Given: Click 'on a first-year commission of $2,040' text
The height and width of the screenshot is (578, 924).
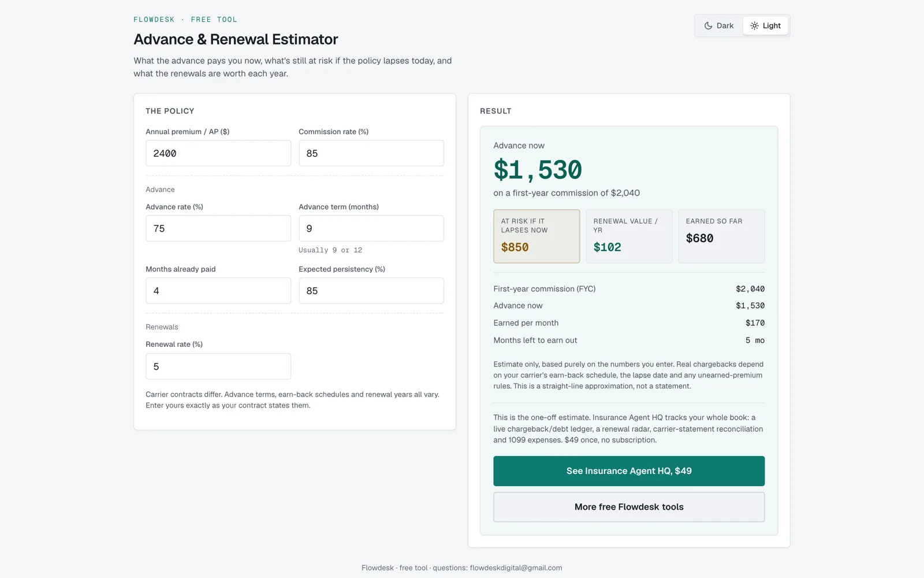Looking at the screenshot, I should coord(567,193).
